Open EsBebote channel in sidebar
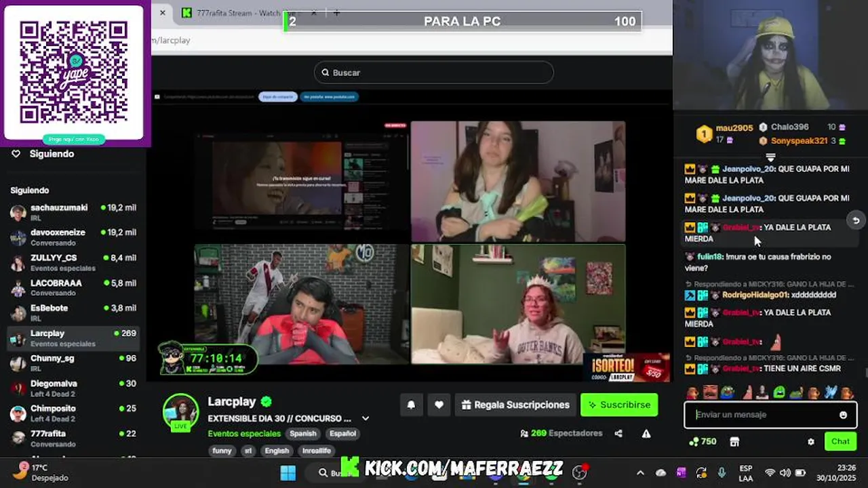Screen dimensions: 868x488 click(73, 312)
